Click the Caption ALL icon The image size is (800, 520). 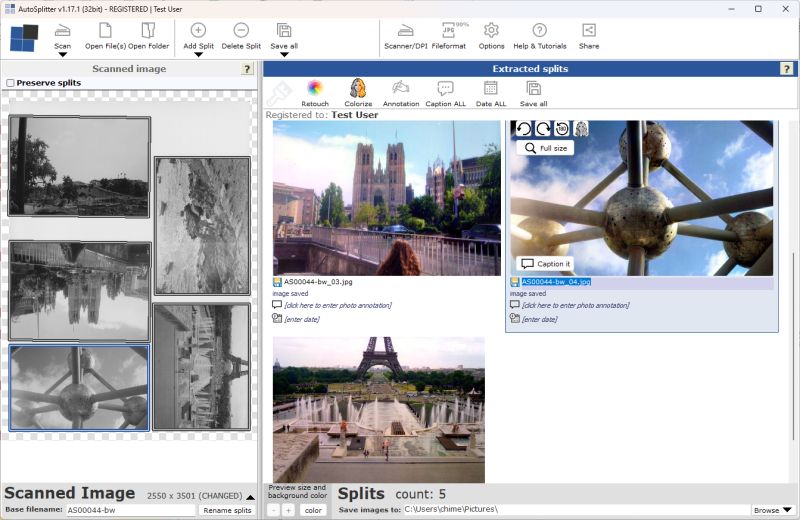(x=445, y=88)
